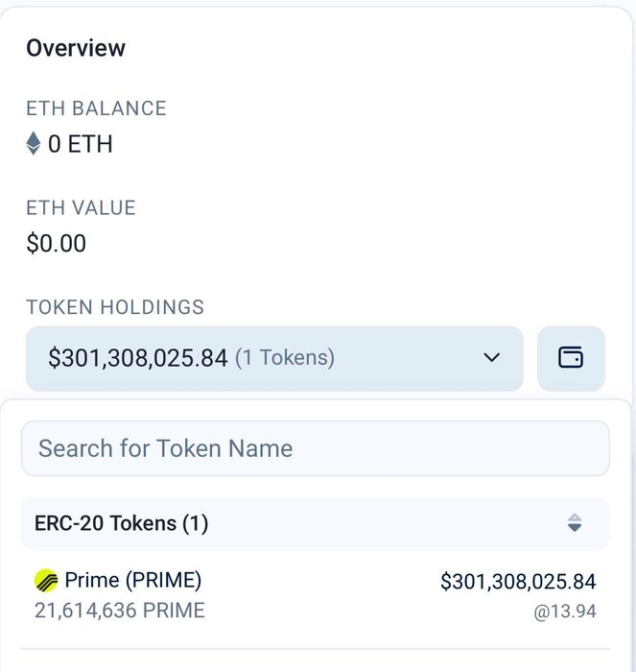The image size is (636, 672).
Task: Collapse the ERC-20 Tokens (1) section
Action: [122, 523]
